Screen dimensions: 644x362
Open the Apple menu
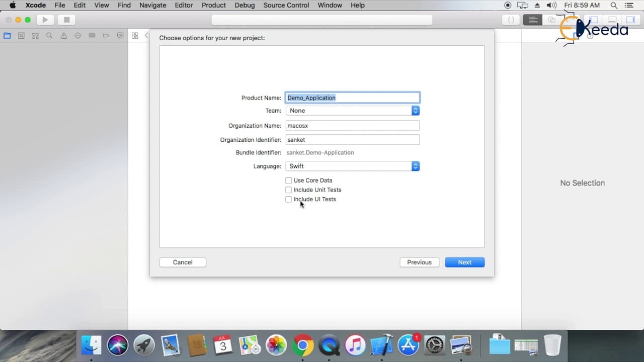[13, 5]
